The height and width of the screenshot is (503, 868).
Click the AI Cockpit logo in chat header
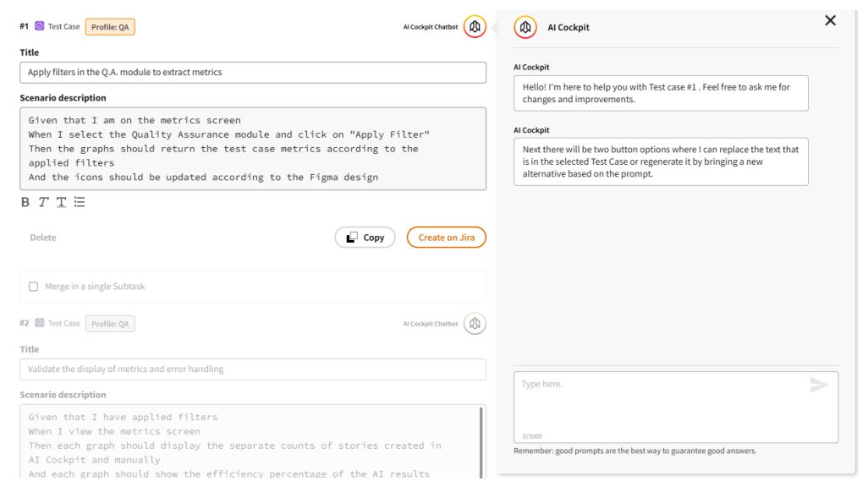click(525, 27)
